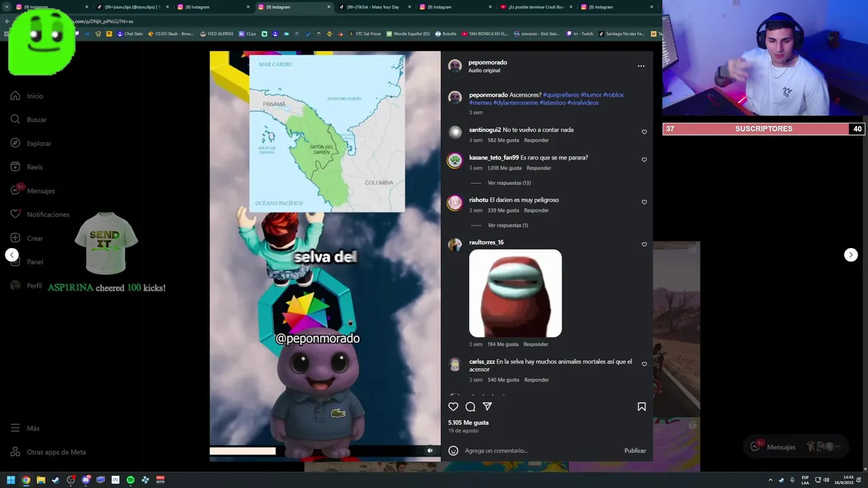Open Panel in the sidebar
Image resolution: width=868 pixels, height=488 pixels.
[27, 262]
